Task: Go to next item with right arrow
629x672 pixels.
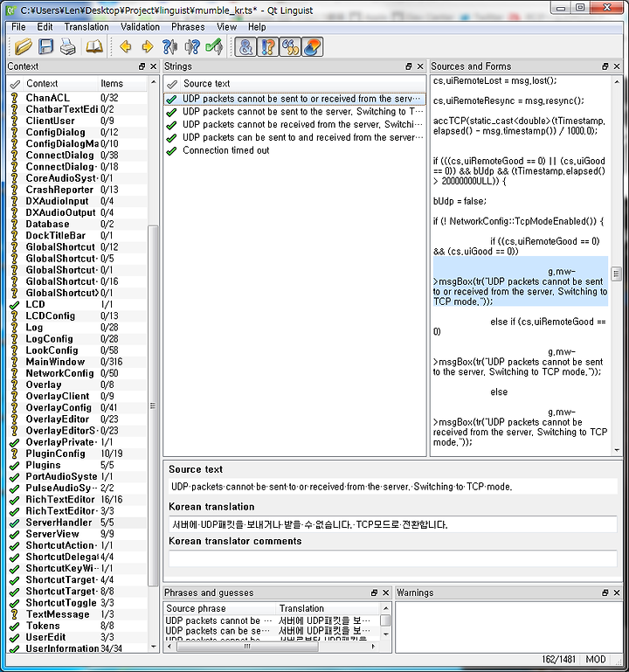Action: coord(148,46)
